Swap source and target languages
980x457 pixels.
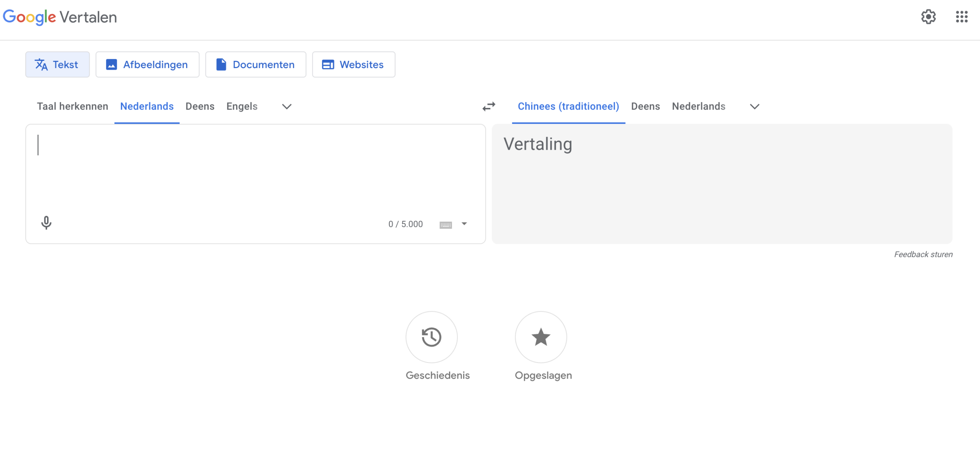(489, 106)
